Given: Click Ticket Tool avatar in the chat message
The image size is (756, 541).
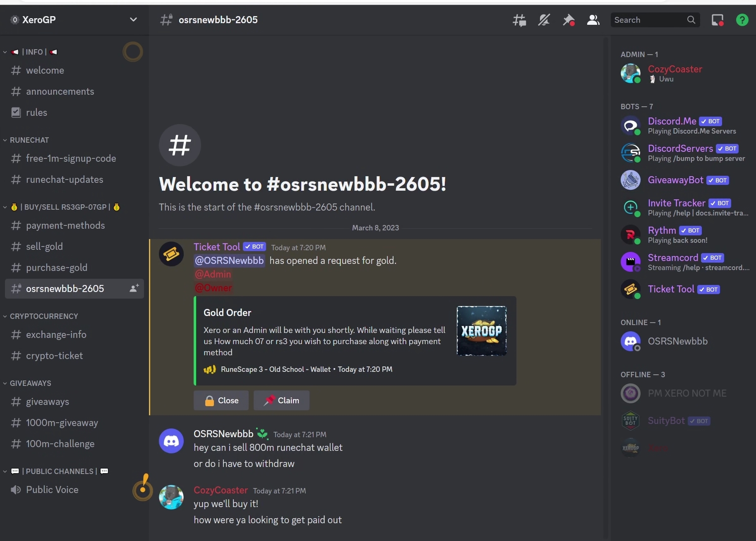Looking at the screenshot, I should point(171,254).
